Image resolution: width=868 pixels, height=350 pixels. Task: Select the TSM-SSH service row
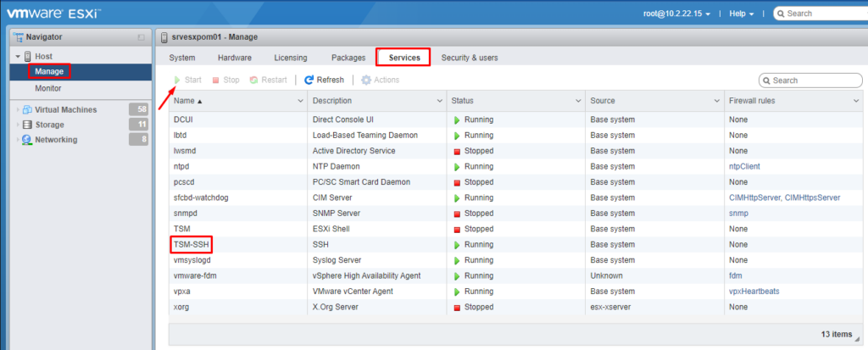click(x=516, y=244)
